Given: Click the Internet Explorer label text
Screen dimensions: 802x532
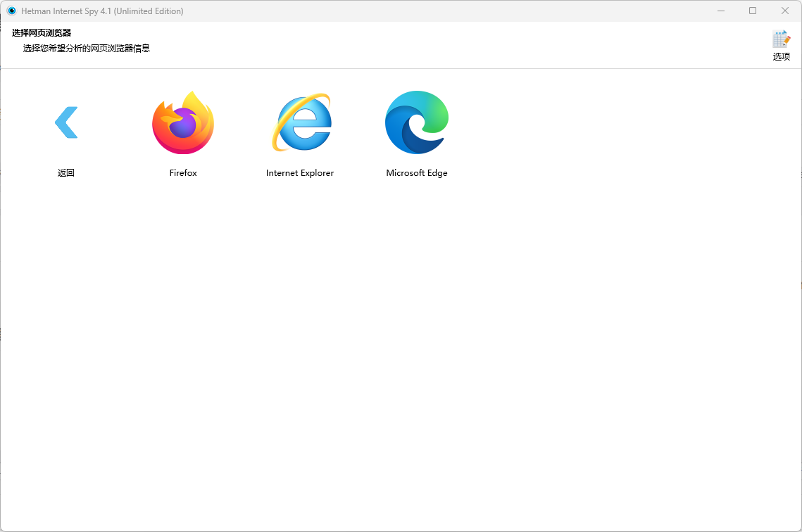Looking at the screenshot, I should click(x=299, y=172).
